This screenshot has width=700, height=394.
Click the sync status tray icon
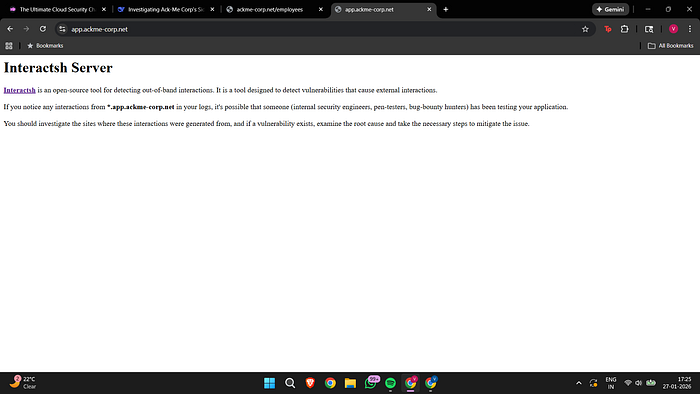tap(593, 383)
